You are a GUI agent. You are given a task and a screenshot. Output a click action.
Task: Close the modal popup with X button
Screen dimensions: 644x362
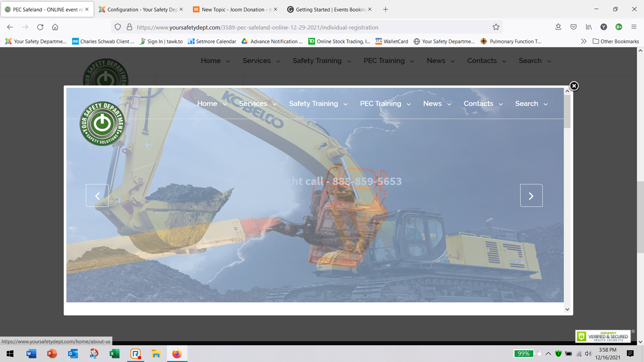[574, 86]
